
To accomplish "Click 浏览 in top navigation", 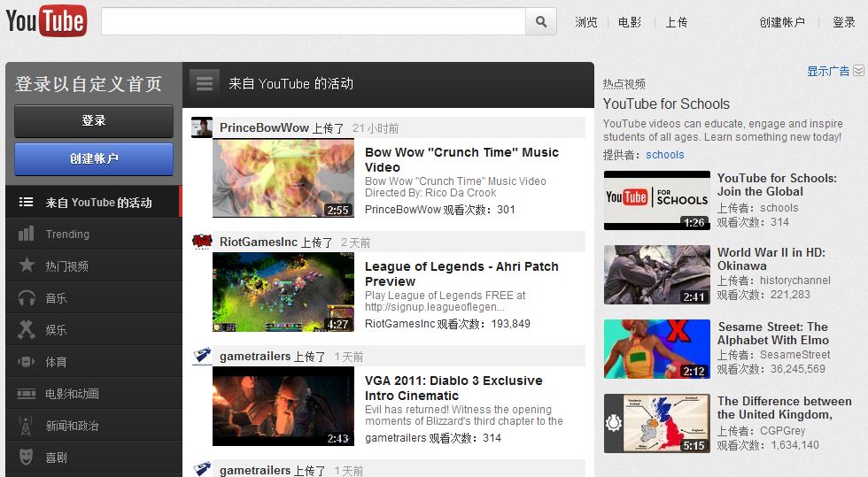I will coord(585,22).
